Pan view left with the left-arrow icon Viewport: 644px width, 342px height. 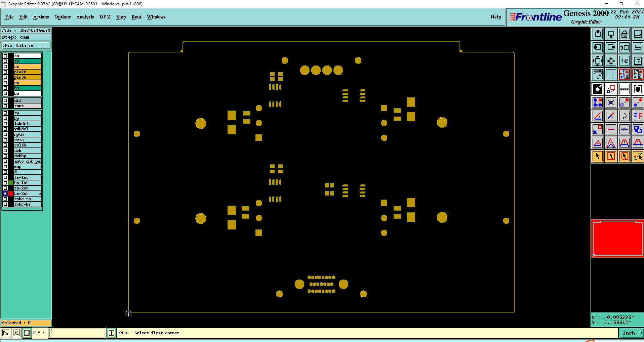click(598, 47)
